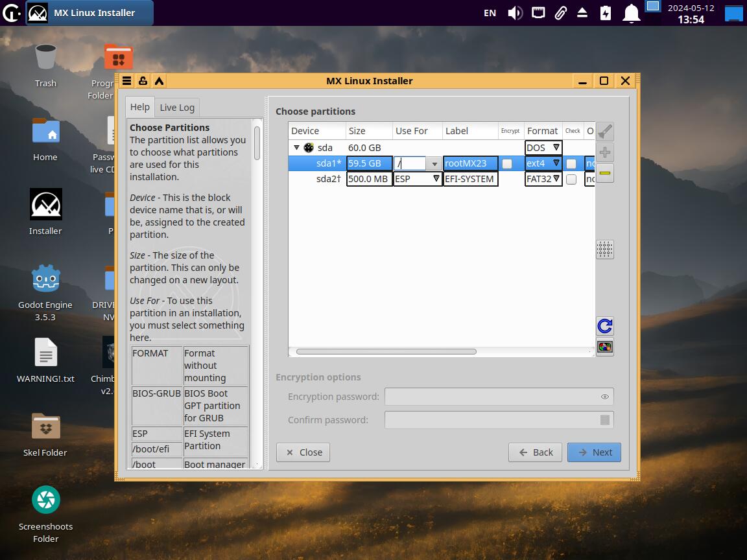Screen dimensions: 747x560
Task: Select the Skel Folder desktop icon
Action: coord(45,434)
